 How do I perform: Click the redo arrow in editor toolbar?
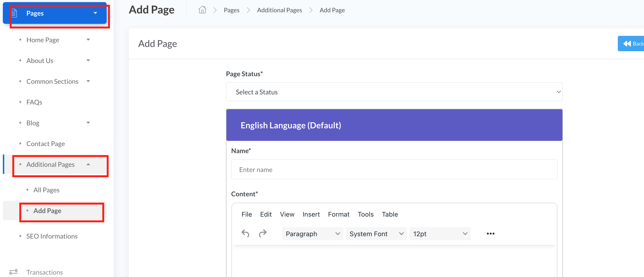click(x=263, y=234)
